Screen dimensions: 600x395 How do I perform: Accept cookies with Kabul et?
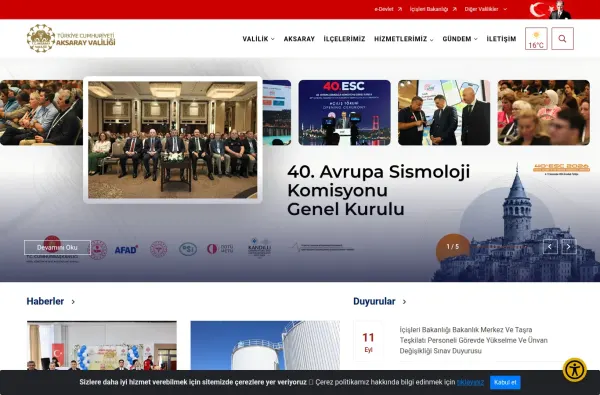click(505, 382)
